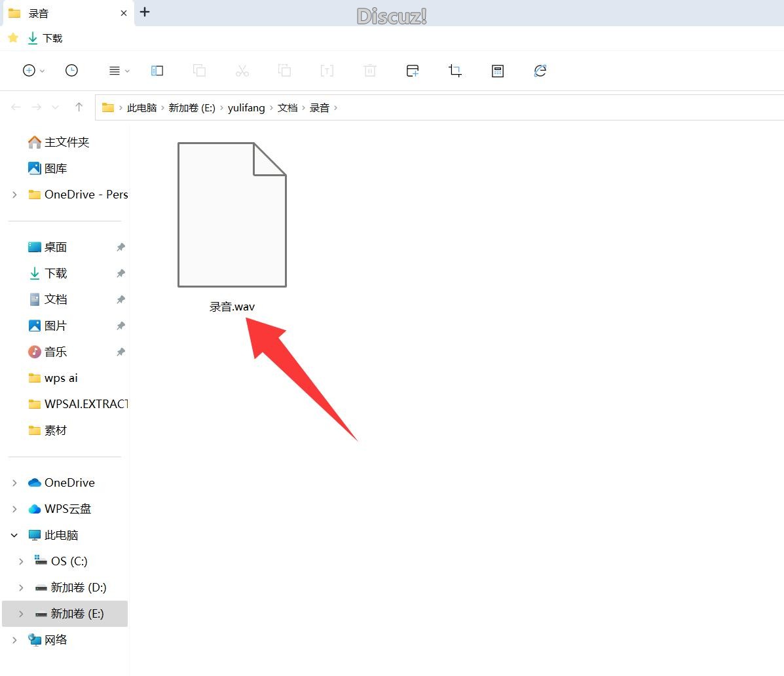Open a new tab with plus button
The image size is (784, 676).
click(x=145, y=12)
